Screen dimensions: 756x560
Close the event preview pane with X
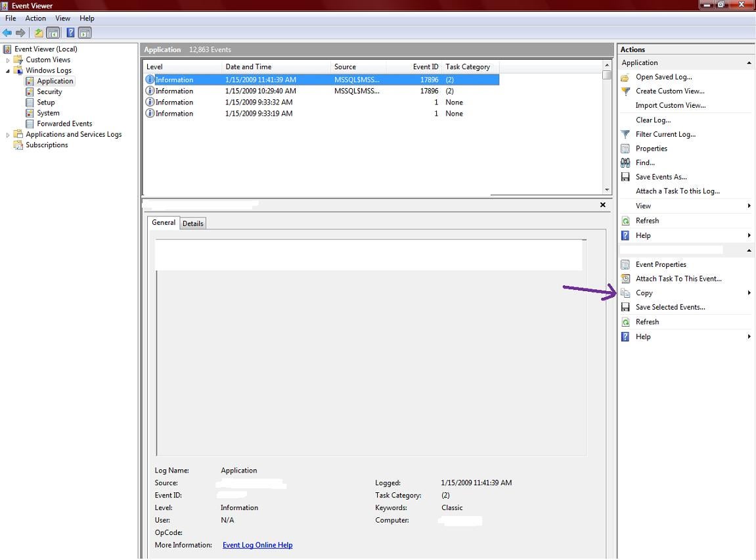coord(603,205)
